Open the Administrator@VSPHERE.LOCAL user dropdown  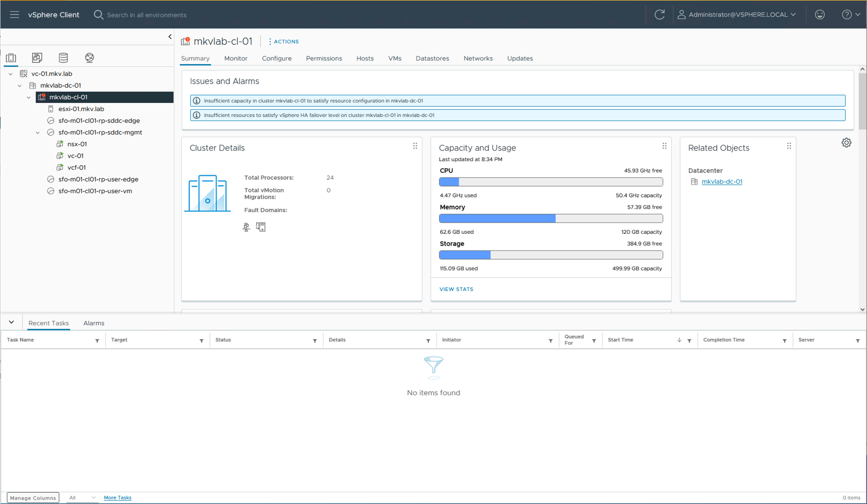point(737,14)
